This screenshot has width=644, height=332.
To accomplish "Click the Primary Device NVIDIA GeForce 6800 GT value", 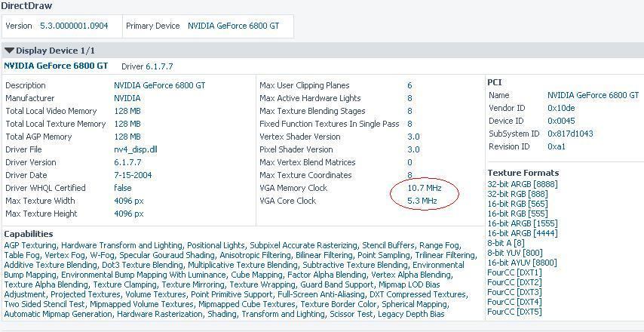I will tap(233, 26).
